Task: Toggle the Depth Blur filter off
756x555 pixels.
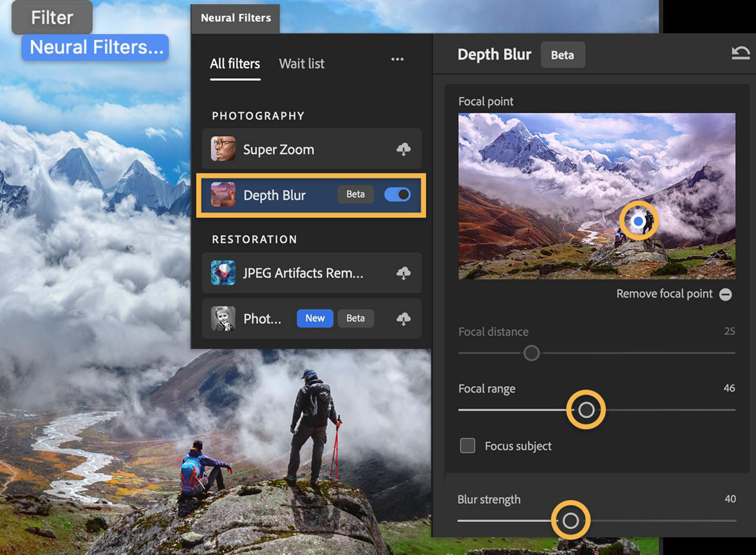Action: click(x=398, y=195)
